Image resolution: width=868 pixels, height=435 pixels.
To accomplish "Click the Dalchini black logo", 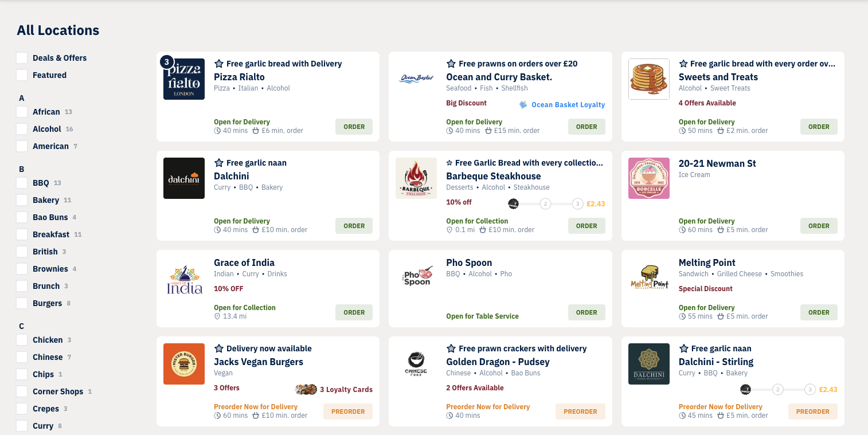I will (x=184, y=178).
